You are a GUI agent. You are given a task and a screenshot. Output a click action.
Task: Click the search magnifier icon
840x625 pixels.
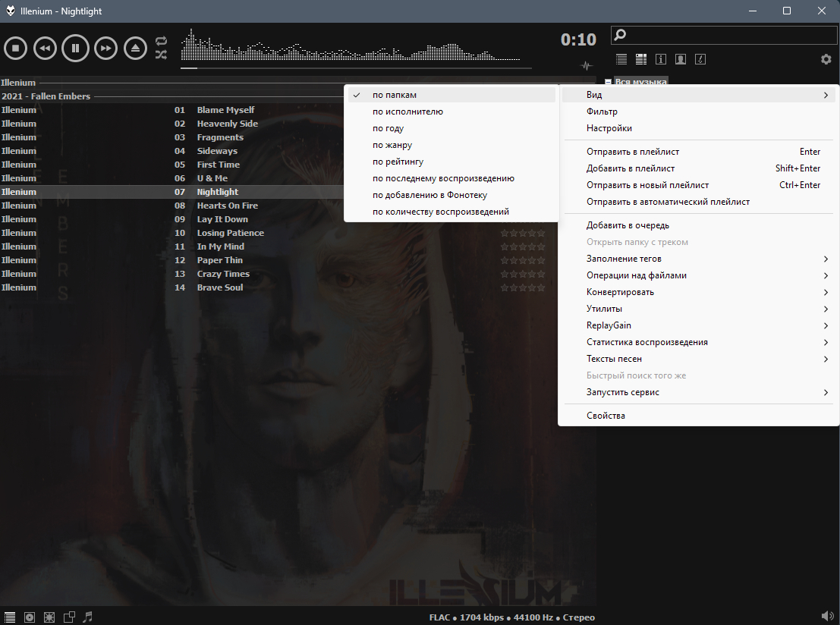(x=621, y=36)
